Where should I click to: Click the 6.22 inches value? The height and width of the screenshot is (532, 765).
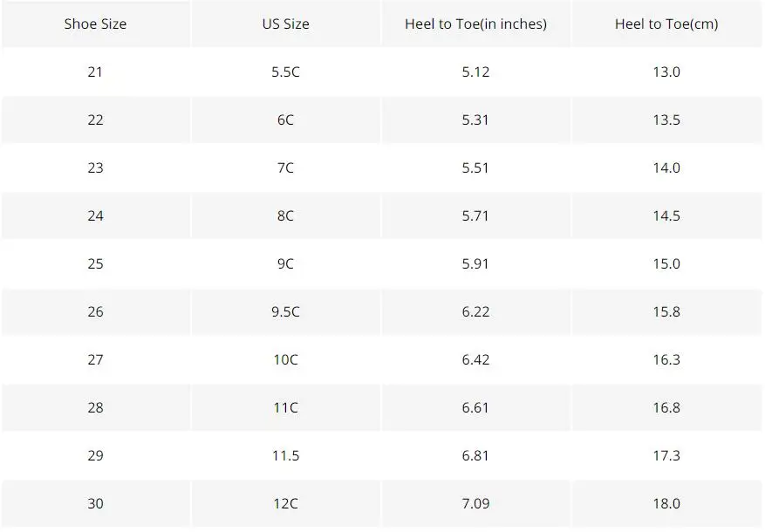point(475,311)
